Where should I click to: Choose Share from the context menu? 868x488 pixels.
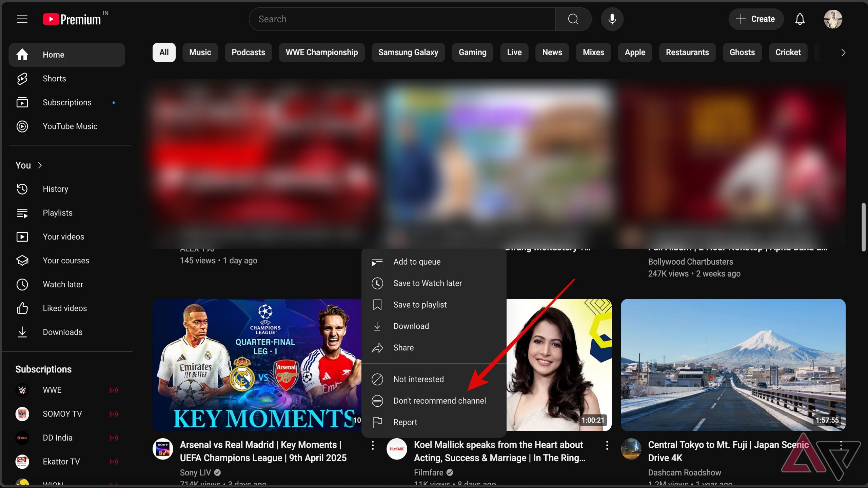[x=434, y=348]
